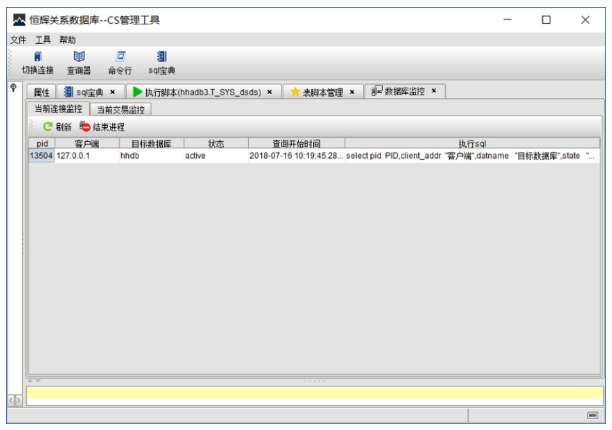Screen dimensions: 612x430
Task: Close the 表脚本管理 tab
Action: point(352,92)
